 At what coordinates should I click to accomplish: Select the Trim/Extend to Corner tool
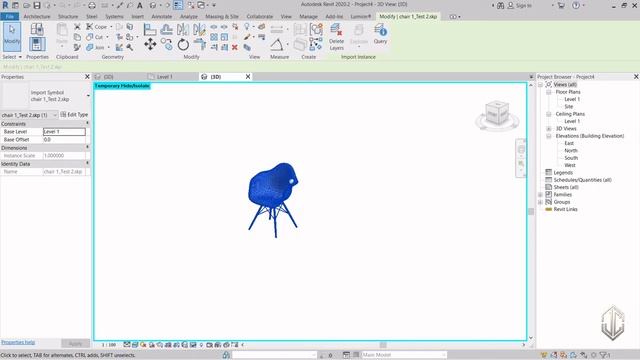pos(199,44)
